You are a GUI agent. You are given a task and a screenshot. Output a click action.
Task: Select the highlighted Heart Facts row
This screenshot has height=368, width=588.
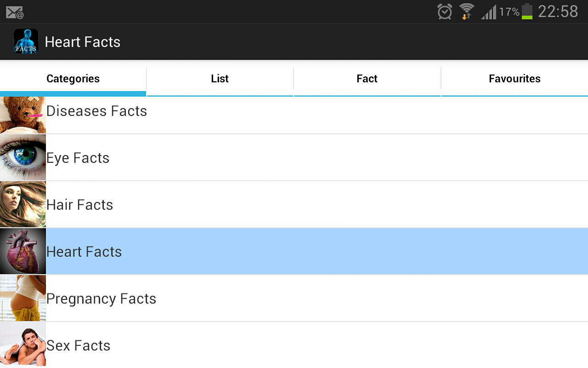[294, 252]
